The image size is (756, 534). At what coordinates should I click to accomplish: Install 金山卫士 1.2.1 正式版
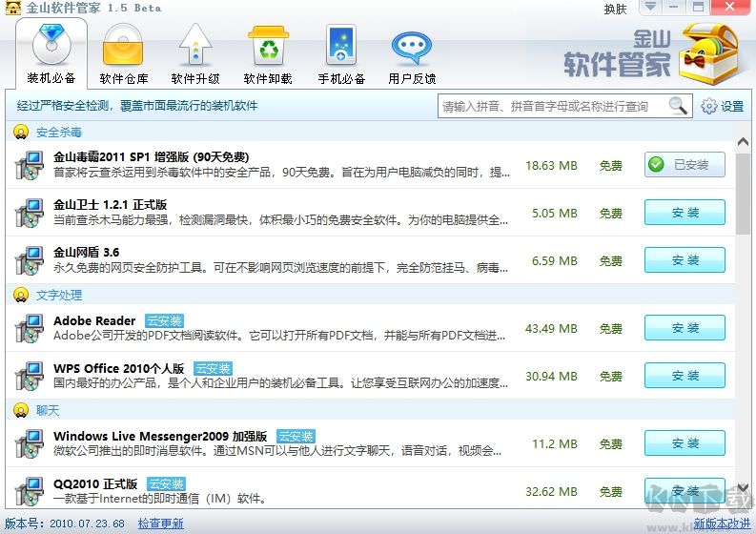click(x=684, y=213)
